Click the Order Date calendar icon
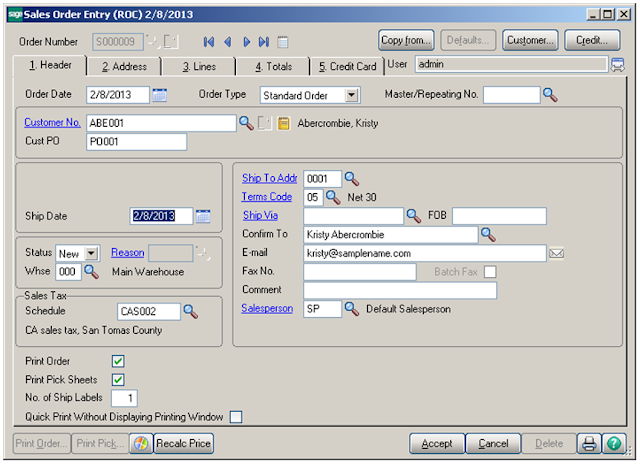 pyautogui.click(x=160, y=95)
